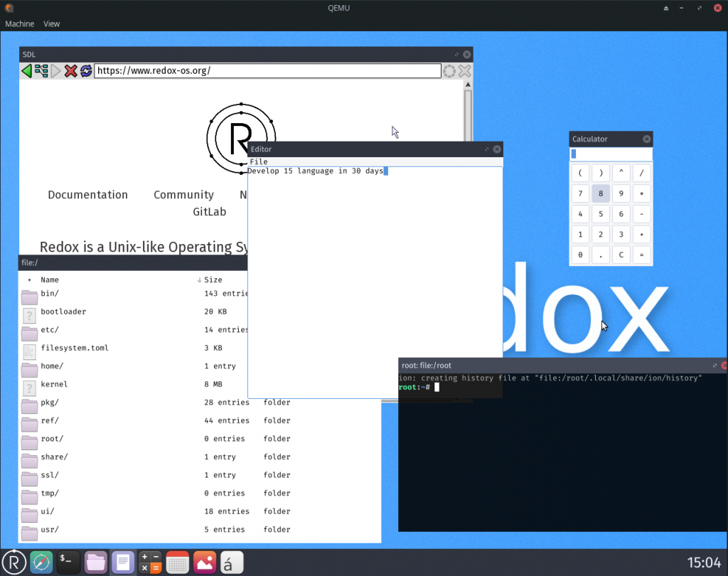Click calculator close parenthesis button
This screenshot has width=728, height=576.
(601, 173)
